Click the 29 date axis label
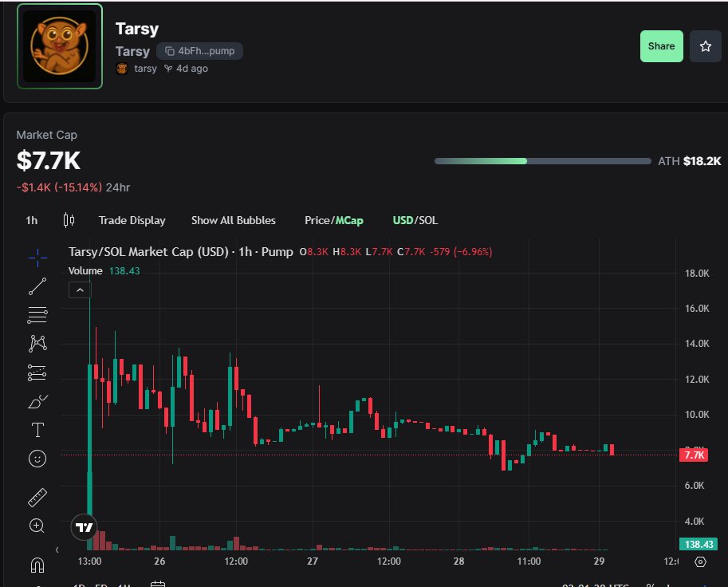Viewport: 728px width, 587px height. (599, 561)
